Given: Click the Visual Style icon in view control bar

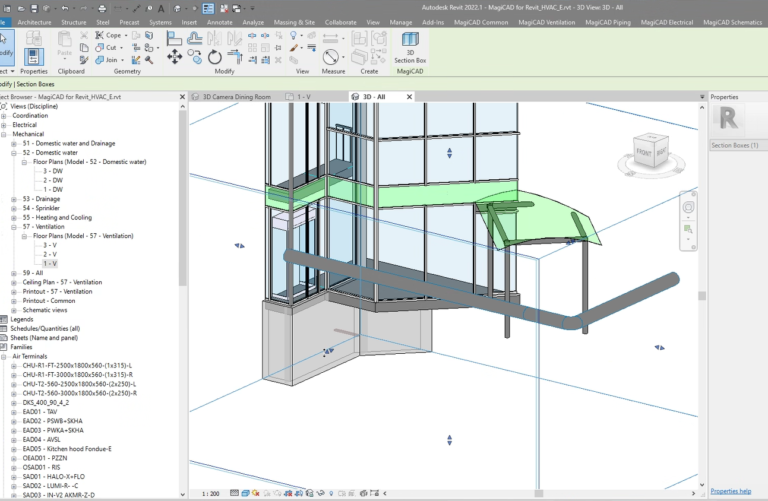Looking at the screenshot, I should click(245, 493).
